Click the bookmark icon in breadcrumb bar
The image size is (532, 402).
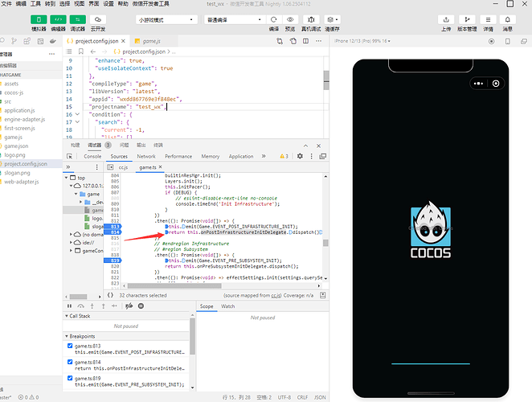pyautogui.click(x=80, y=51)
